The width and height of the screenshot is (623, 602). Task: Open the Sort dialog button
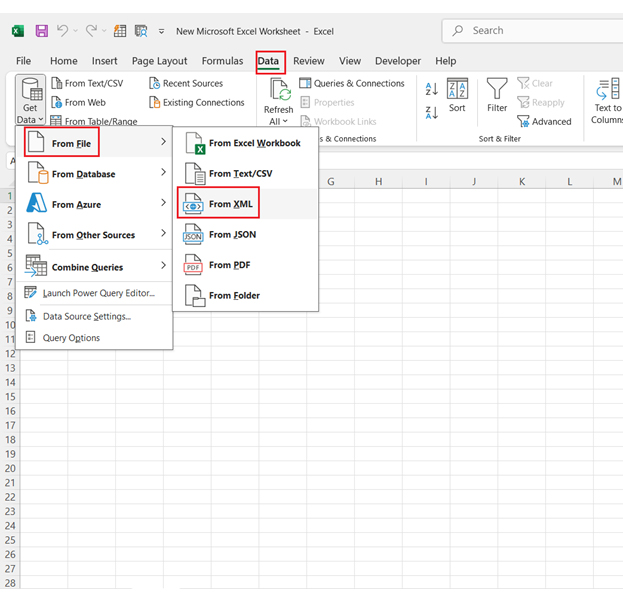tap(457, 95)
